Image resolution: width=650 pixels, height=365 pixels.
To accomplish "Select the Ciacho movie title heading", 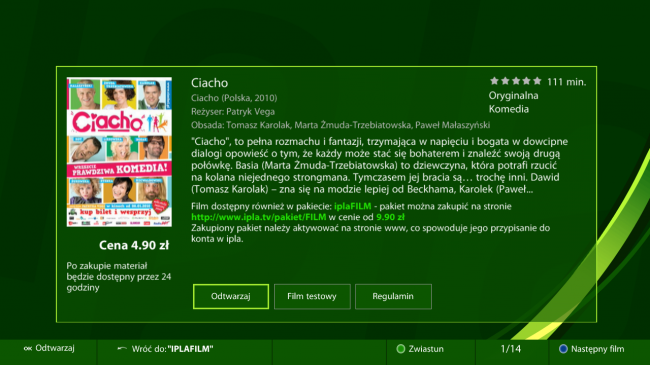I will tap(209, 83).
